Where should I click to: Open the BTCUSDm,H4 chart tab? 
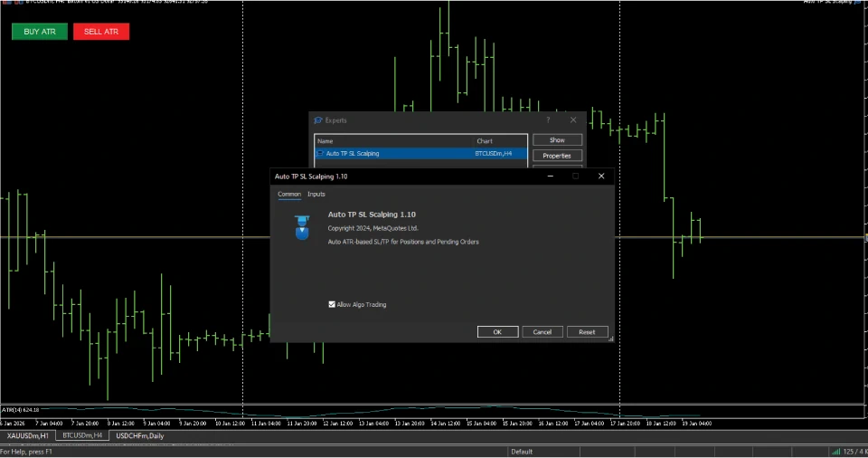pos(82,436)
